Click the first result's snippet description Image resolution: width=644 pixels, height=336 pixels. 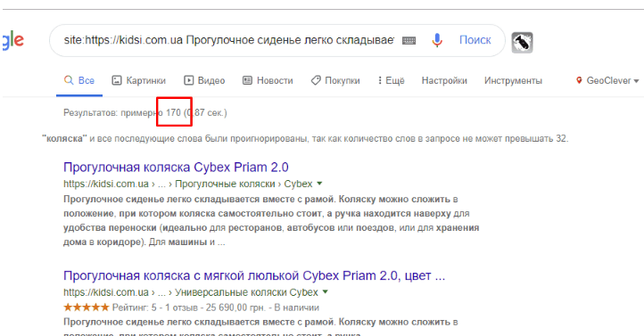click(271, 220)
